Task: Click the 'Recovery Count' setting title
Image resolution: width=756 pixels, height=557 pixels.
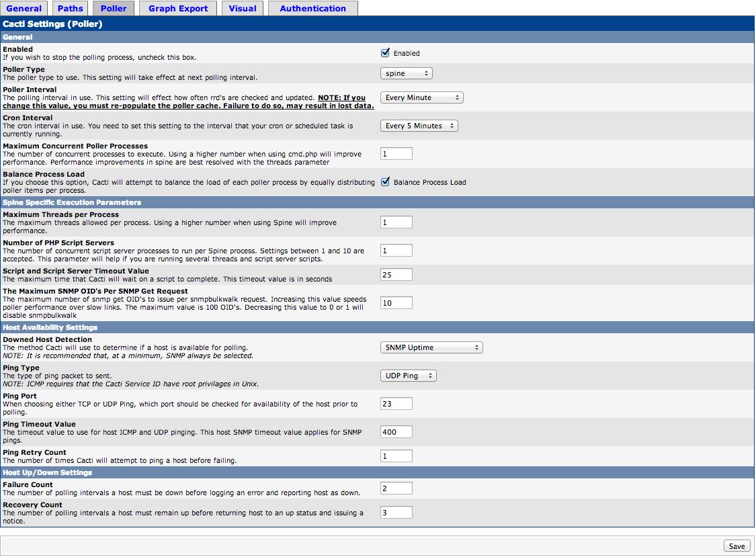Action: pyautogui.click(x=32, y=505)
